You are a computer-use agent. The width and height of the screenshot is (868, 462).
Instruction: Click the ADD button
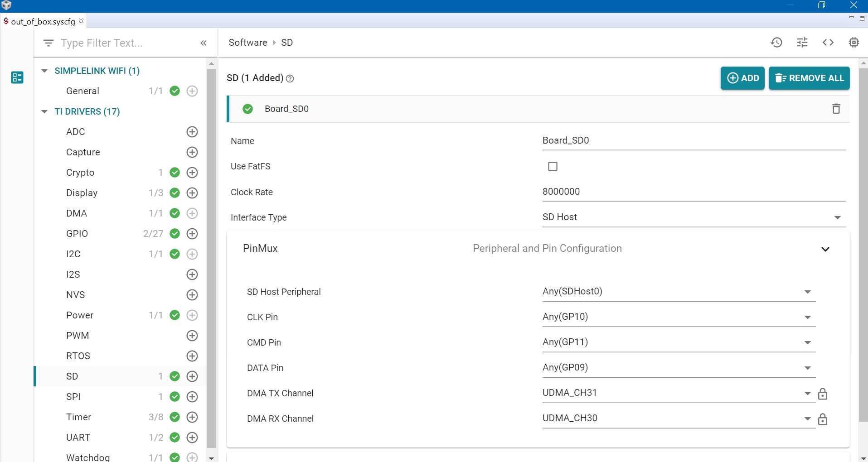pos(742,78)
